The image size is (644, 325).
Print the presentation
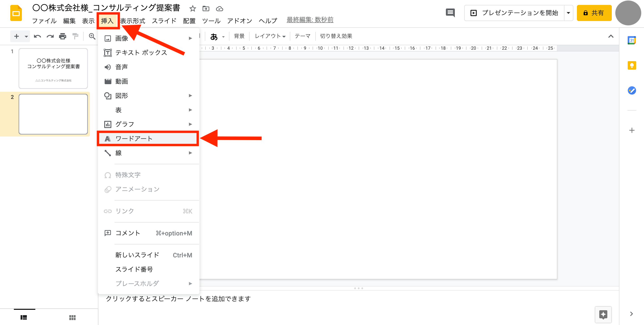[x=63, y=36]
